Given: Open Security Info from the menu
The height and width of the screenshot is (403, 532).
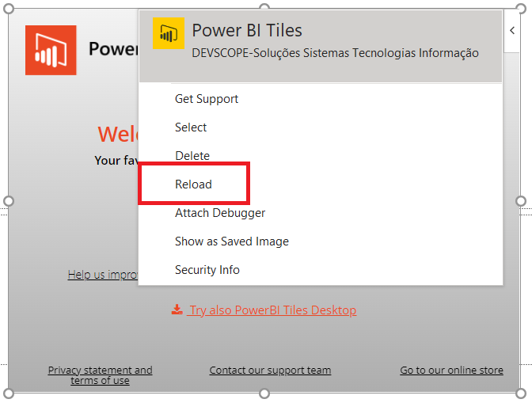Looking at the screenshot, I should (207, 270).
